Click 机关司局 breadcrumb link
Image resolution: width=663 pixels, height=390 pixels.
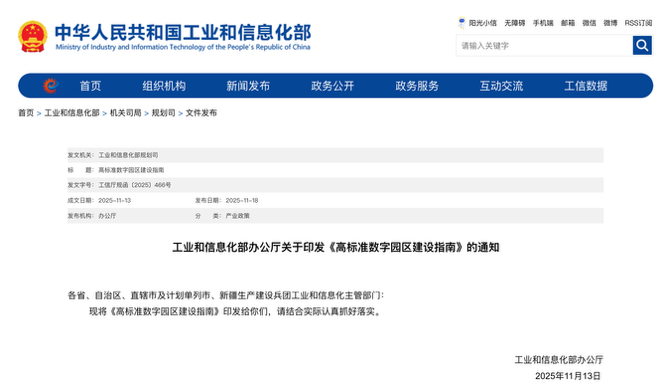pyautogui.click(x=126, y=113)
